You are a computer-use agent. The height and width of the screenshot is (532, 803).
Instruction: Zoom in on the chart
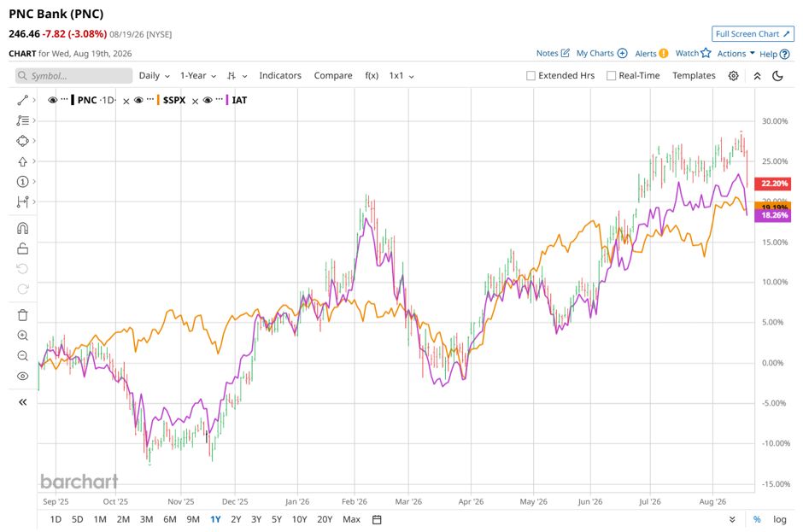click(x=22, y=336)
